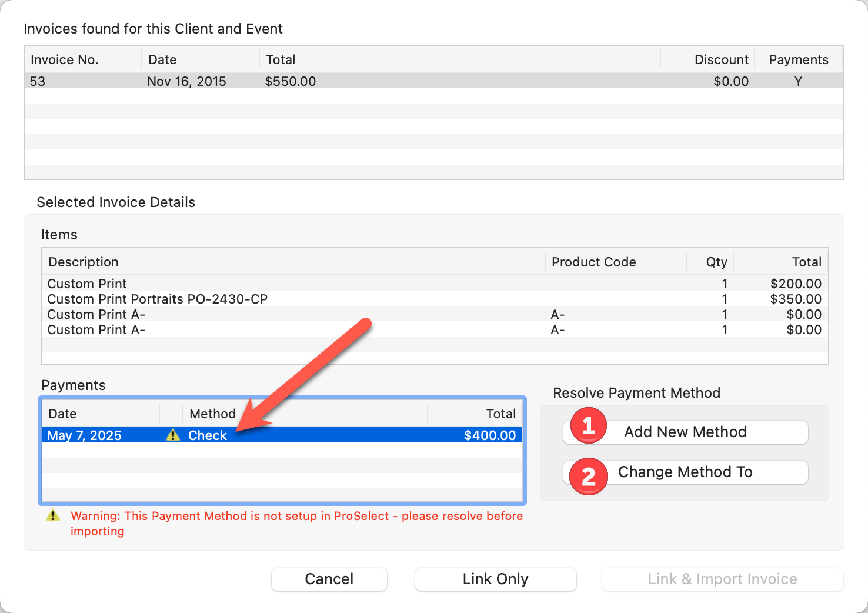Viewport: 868px width, 613px height.
Task: Click the $400.00 payment total cell
Action: pyautogui.click(x=489, y=435)
